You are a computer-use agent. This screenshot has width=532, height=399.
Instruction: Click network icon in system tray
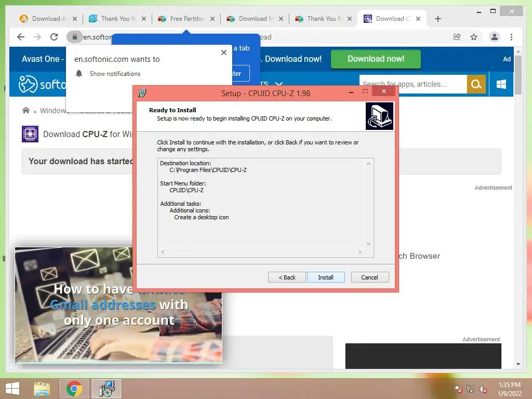[x=470, y=389]
